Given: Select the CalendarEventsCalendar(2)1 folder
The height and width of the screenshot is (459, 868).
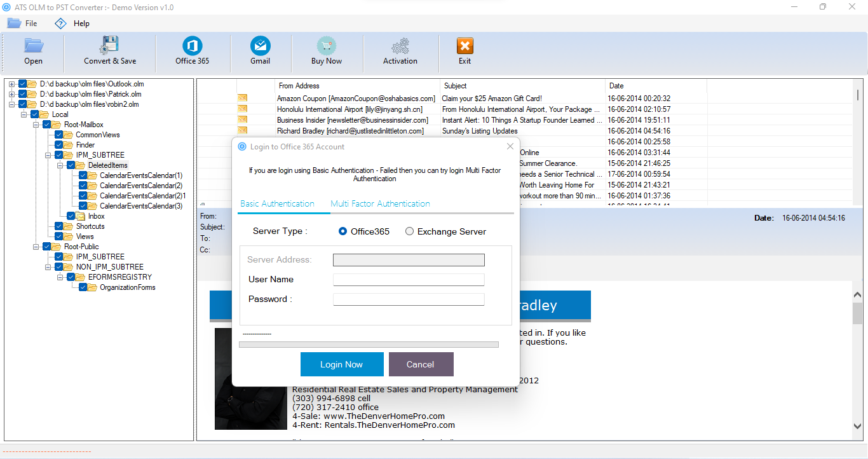Looking at the screenshot, I should (x=142, y=196).
